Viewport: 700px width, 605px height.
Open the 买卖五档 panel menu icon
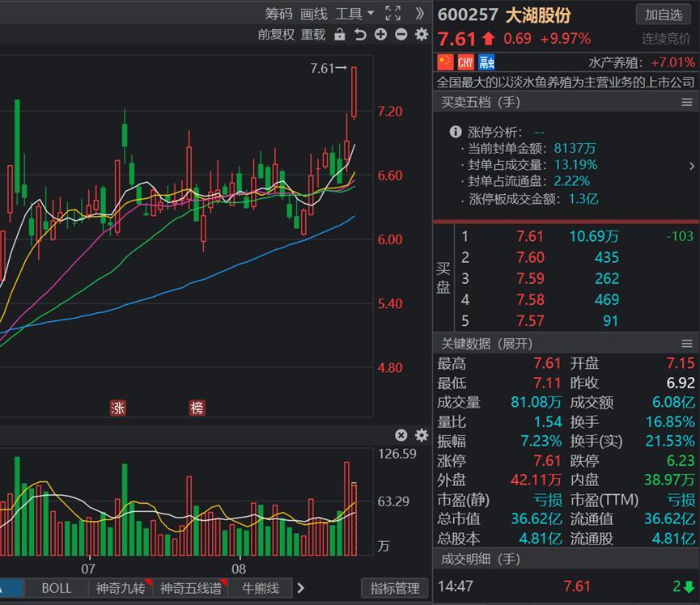click(x=687, y=103)
